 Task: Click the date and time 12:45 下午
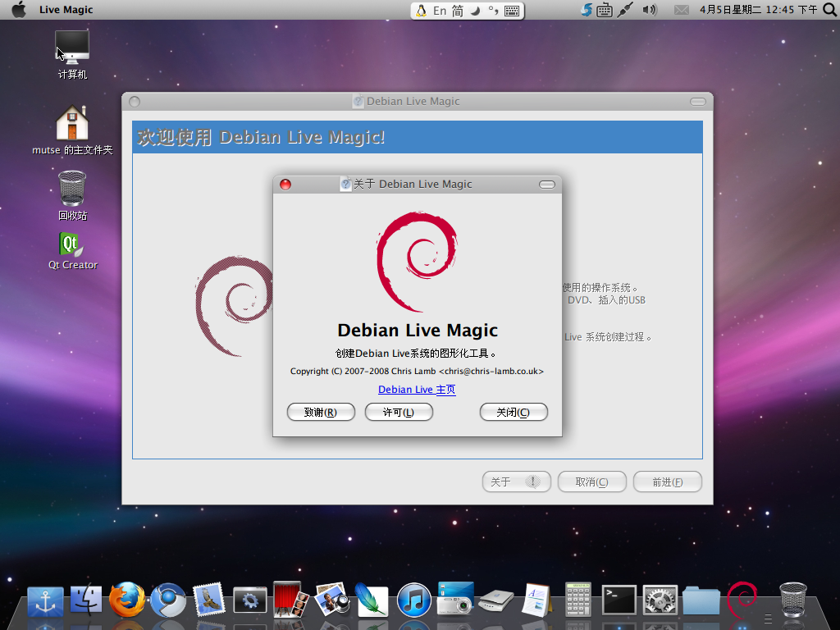tap(759, 10)
